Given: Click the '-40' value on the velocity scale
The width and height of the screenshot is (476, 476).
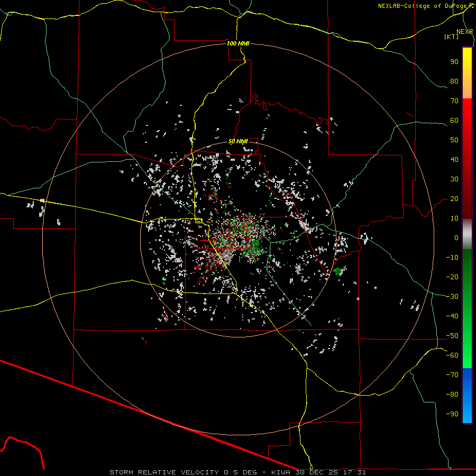Looking at the screenshot, I should point(452,316).
